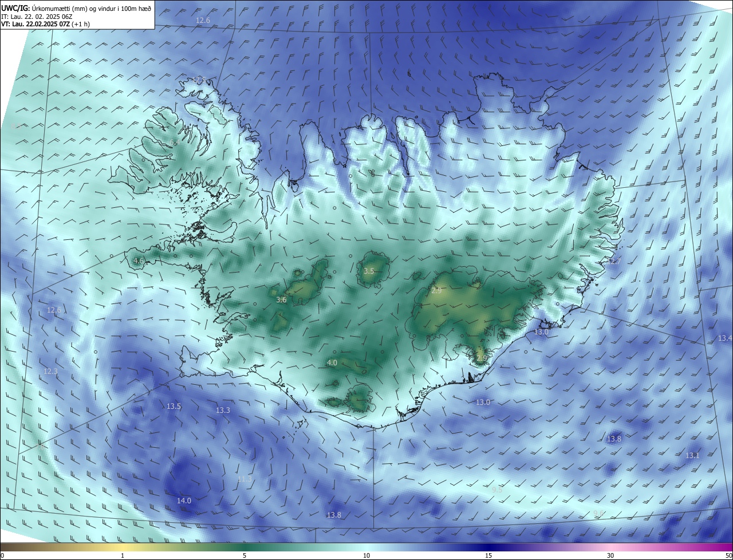Click the 'UWC/IG: Úrkomumætti (mm)' title line
This screenshot has height=560, width=733.
[76, 7]
